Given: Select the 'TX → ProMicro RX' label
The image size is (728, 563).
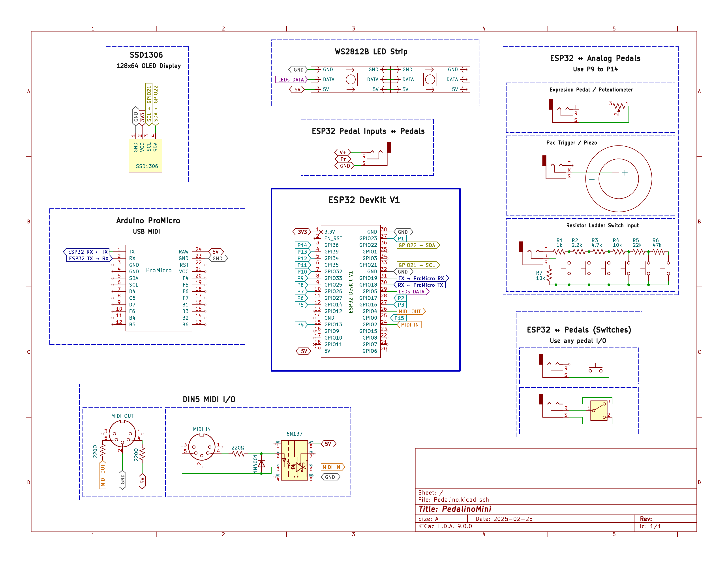Looking at the screenshot, I should click(423, 278).
